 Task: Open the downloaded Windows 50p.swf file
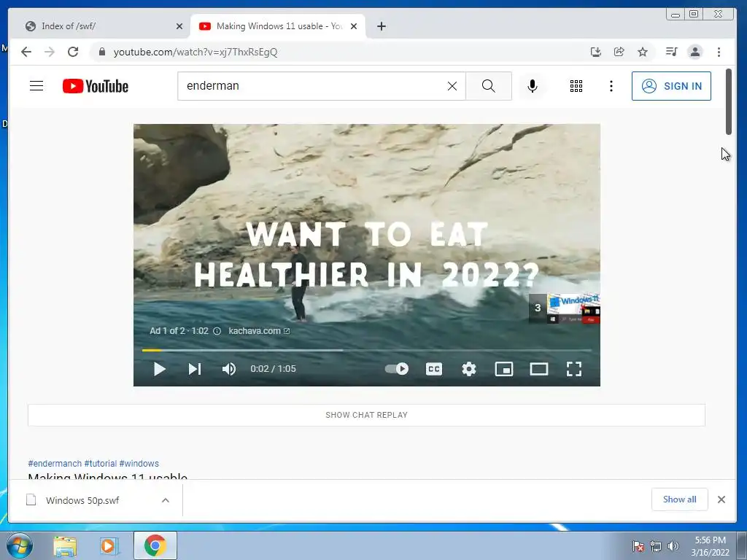pos(82,500)
